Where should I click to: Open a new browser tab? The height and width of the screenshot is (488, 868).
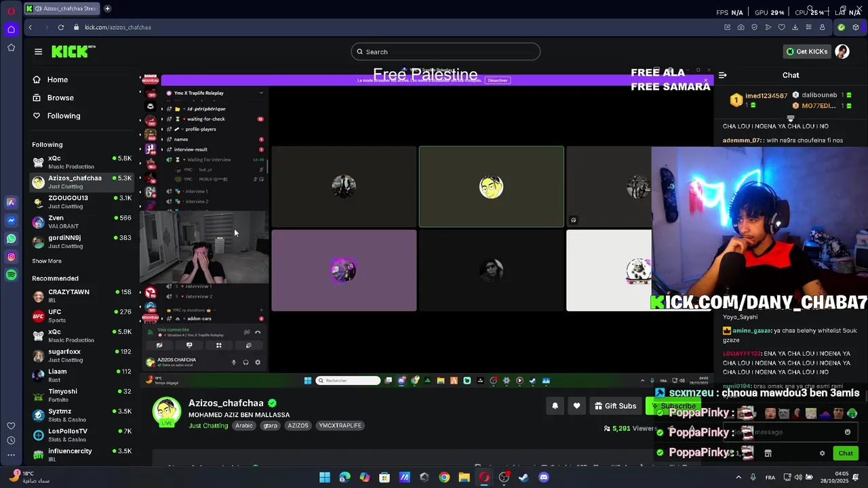tap(107, 9)
